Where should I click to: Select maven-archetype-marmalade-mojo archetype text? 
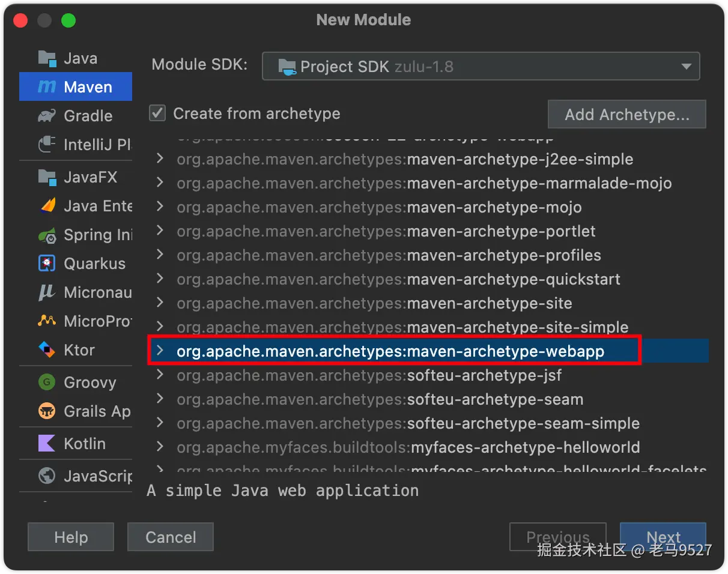click(x=424, y=183)
